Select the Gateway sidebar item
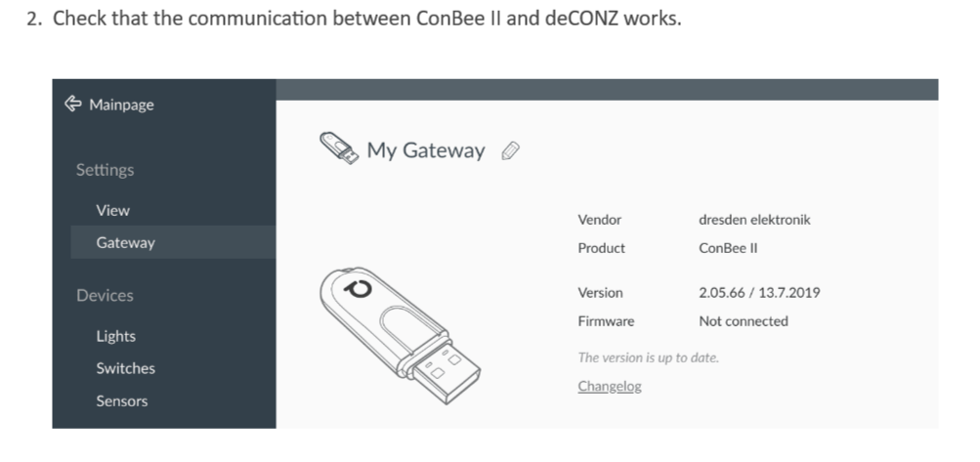The image size is (980, 462). click(173, 242)
